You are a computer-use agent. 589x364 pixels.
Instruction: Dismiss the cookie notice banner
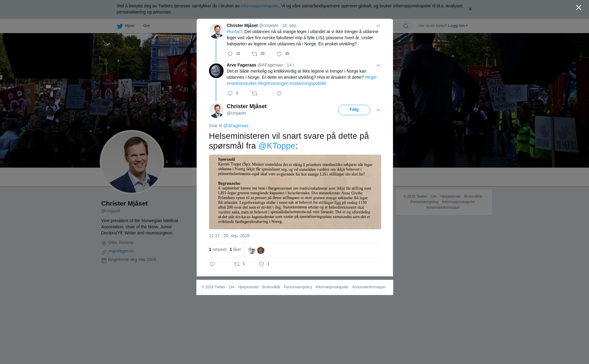point(470,9)
